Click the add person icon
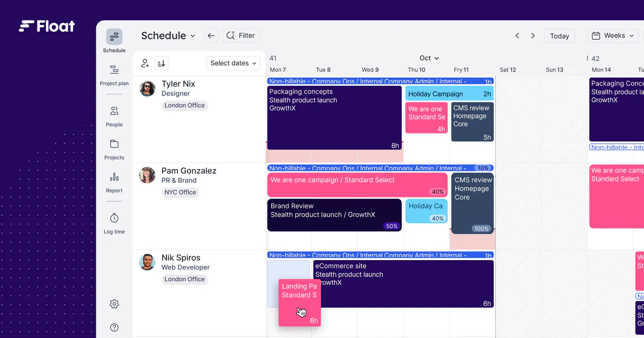 [x=145, y=64]
